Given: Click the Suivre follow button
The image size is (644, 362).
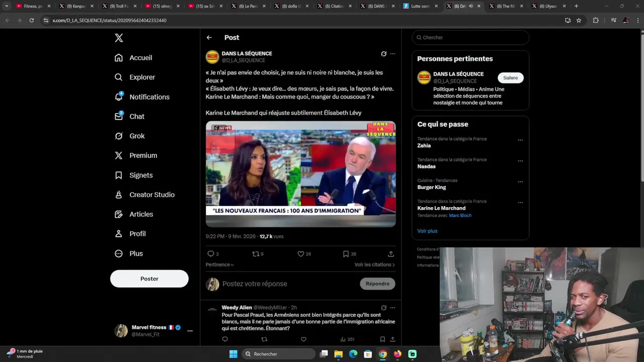Looking at the screenshot, I should (511, 78).
